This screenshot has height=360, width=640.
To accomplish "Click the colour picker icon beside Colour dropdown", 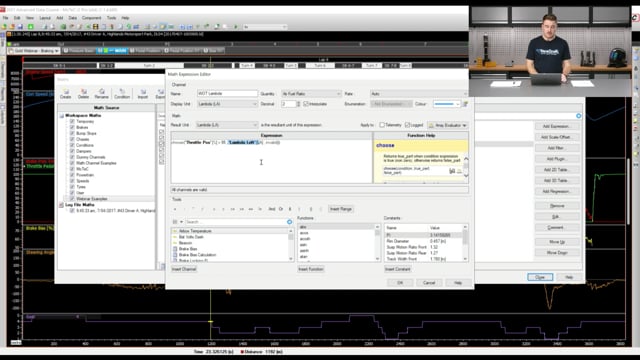I will pos(465,104).
